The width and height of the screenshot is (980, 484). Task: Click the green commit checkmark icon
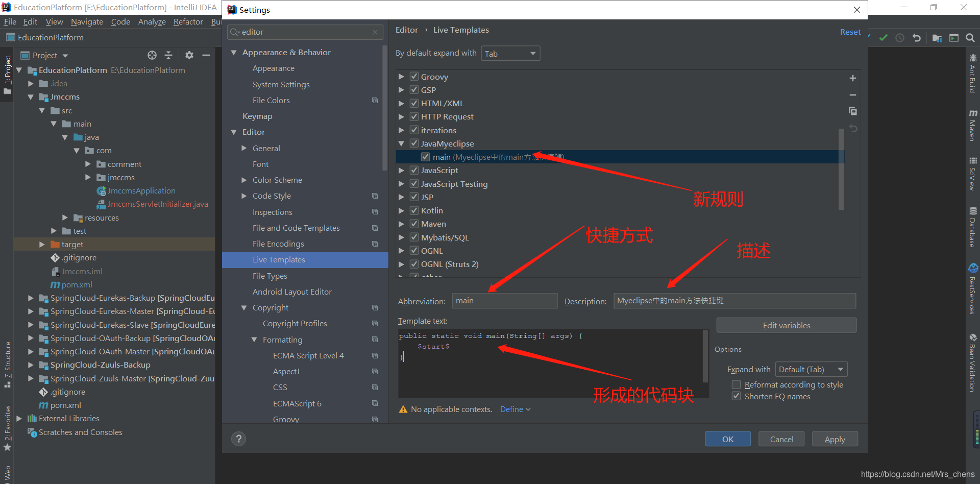[x=884, y=38]
